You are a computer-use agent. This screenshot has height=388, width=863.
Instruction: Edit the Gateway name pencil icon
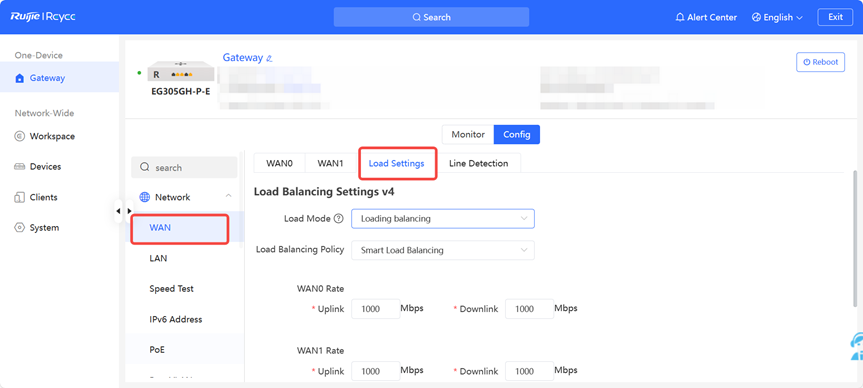[269, 58]
